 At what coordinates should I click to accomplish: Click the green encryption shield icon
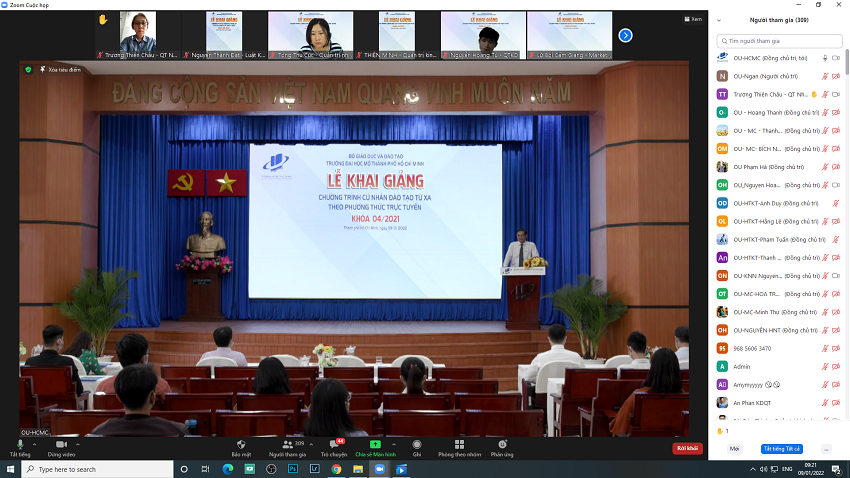point(28,69)
